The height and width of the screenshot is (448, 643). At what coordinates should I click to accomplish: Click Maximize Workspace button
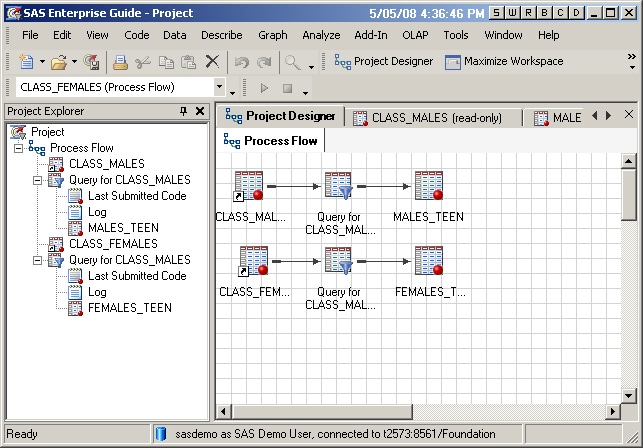click(504, 62)
